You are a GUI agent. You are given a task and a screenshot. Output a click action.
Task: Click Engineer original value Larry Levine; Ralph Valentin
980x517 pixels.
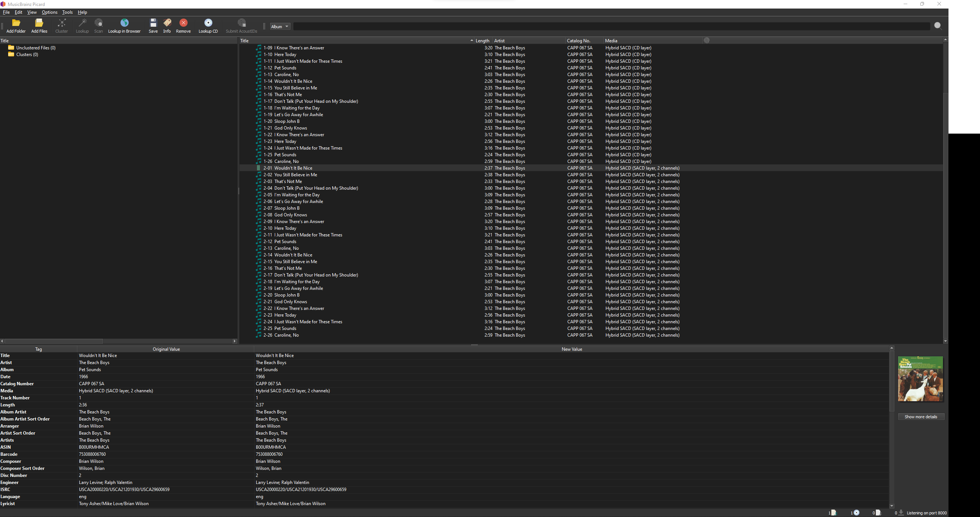click(x=105, y=482)
